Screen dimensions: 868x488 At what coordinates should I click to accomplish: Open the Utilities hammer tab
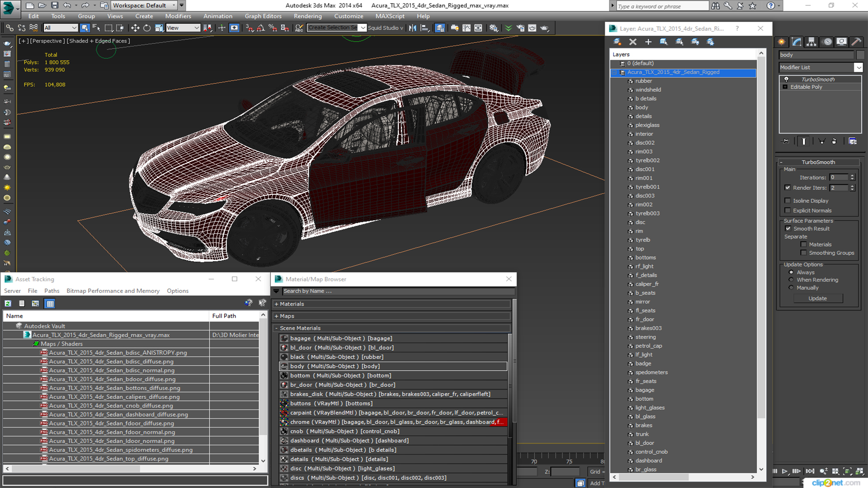point(856,42)
